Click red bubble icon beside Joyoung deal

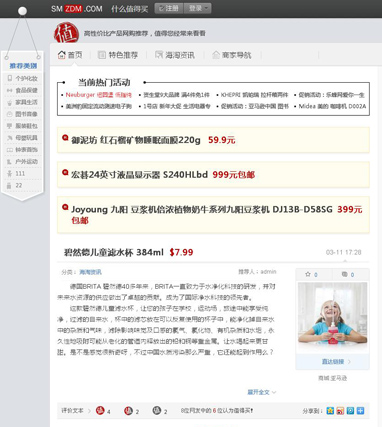tap(65, 207)
